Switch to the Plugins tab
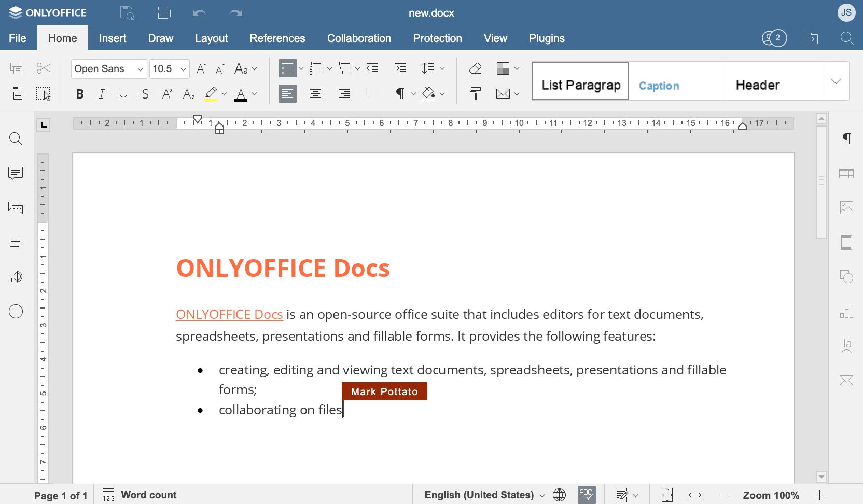 pos(547,38)
